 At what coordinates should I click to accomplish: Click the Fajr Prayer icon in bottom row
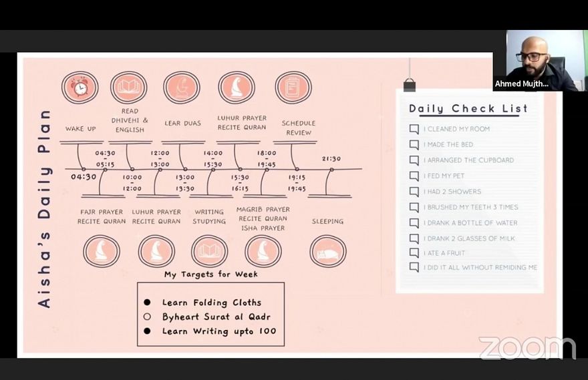(102, 251)
